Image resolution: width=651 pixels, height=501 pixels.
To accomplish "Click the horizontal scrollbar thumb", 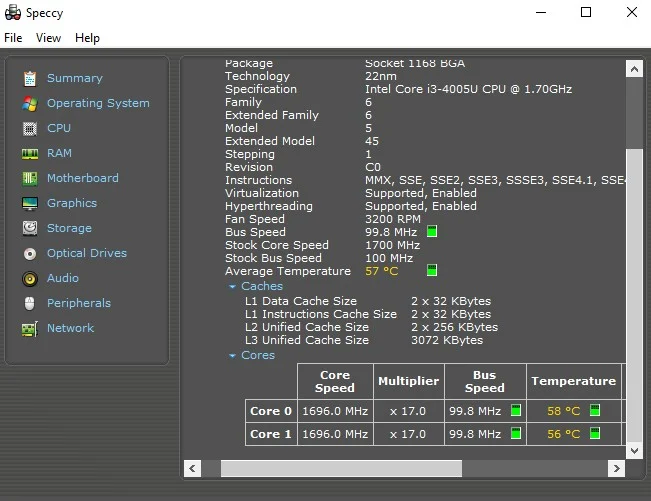I will pyautogui.click(x=341, y=469).
